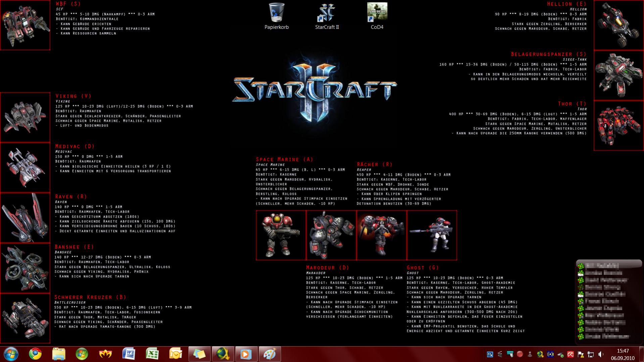The image size is (644, 362).
Task: Open the green Windows Media Center icon
Action: click(x=82, y=354)
